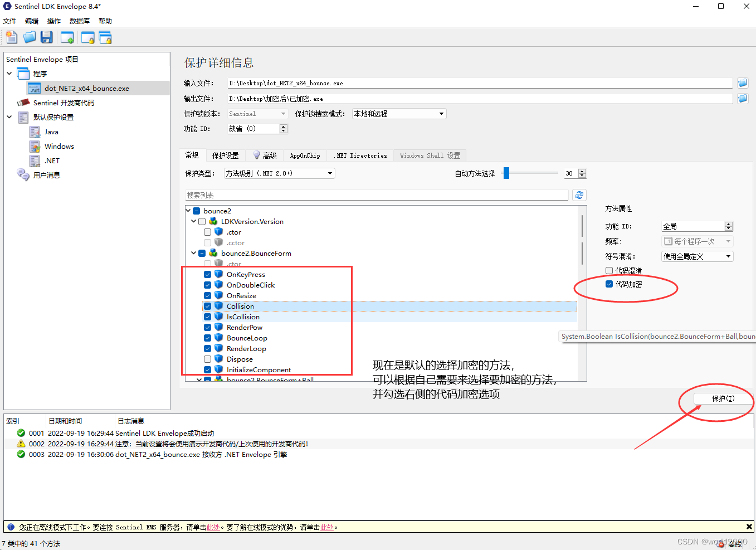Check the Dispose method checkbox
Image resolution: width=756 pixels, height=550 pixels.
pos(207,359)
